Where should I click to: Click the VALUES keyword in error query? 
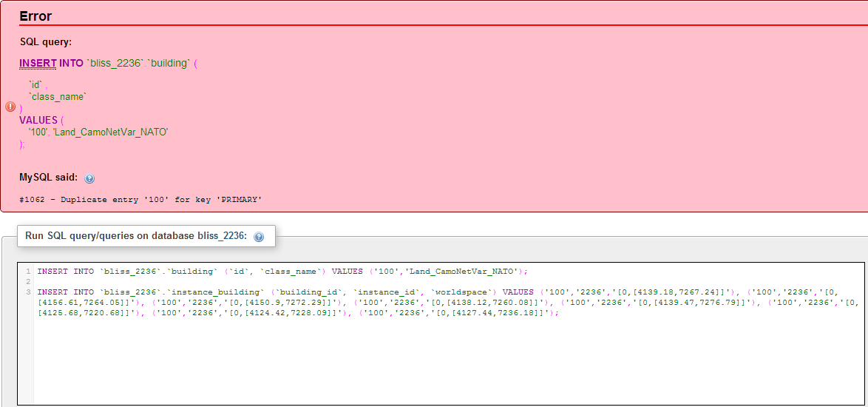[x=38, y=120]
